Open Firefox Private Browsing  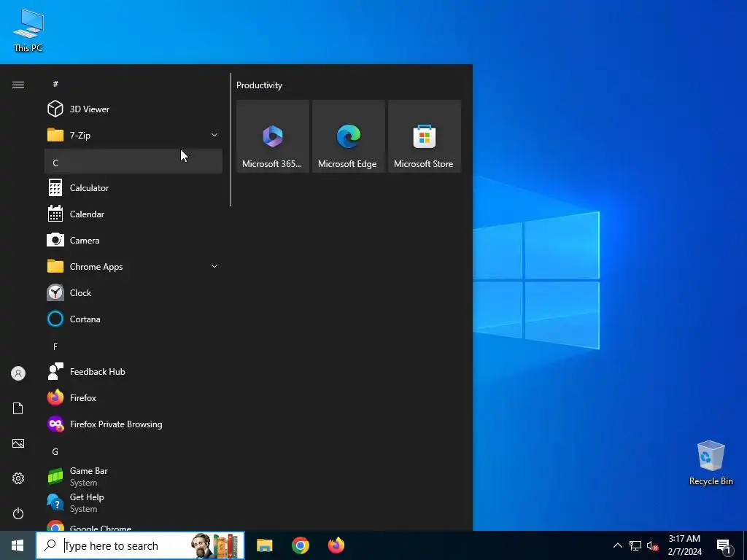[x=133, y=424]
